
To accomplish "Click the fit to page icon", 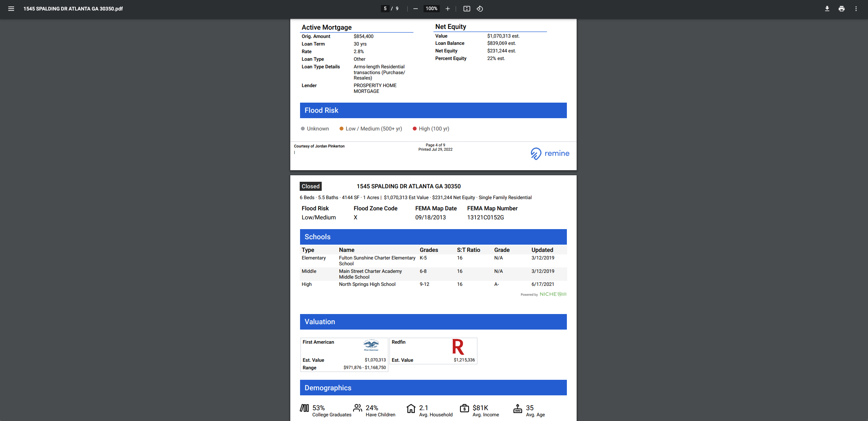I will click(466, 9).
